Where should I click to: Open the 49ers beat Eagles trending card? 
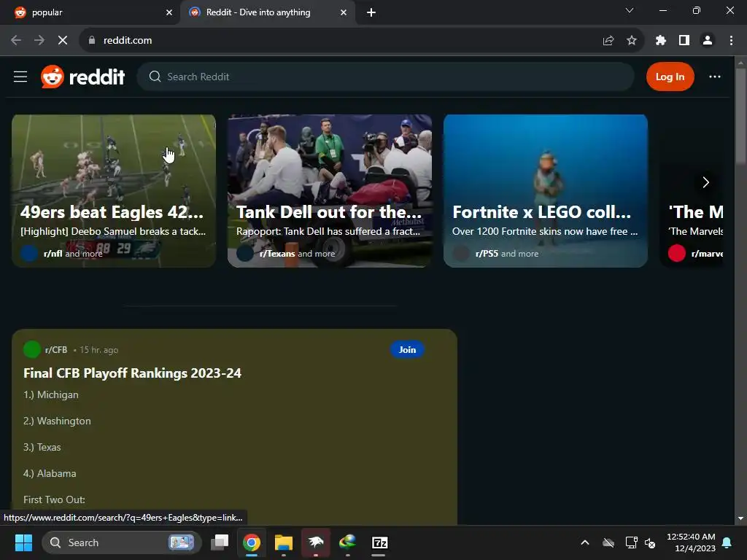pyautogui.click(x=114, y=190)
